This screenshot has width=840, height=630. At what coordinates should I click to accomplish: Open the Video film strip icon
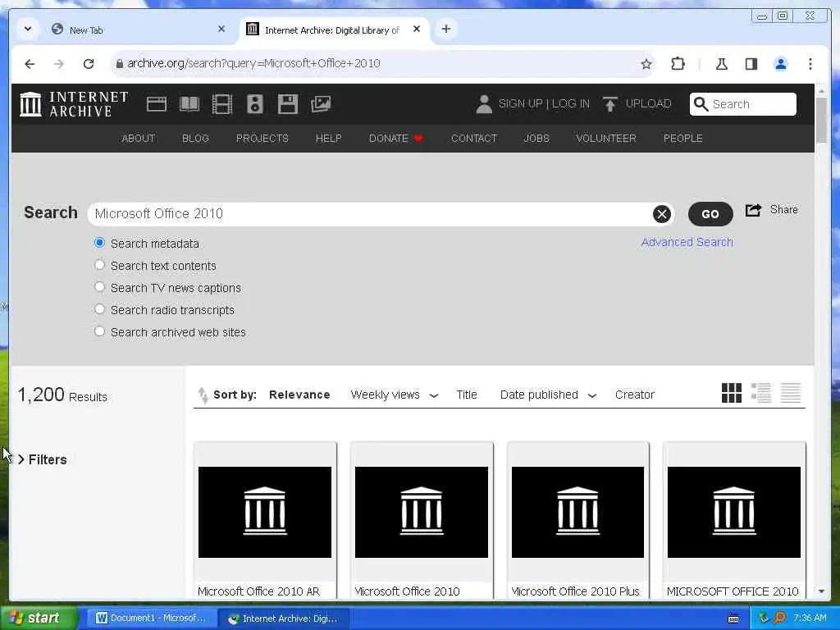(221, 104)
